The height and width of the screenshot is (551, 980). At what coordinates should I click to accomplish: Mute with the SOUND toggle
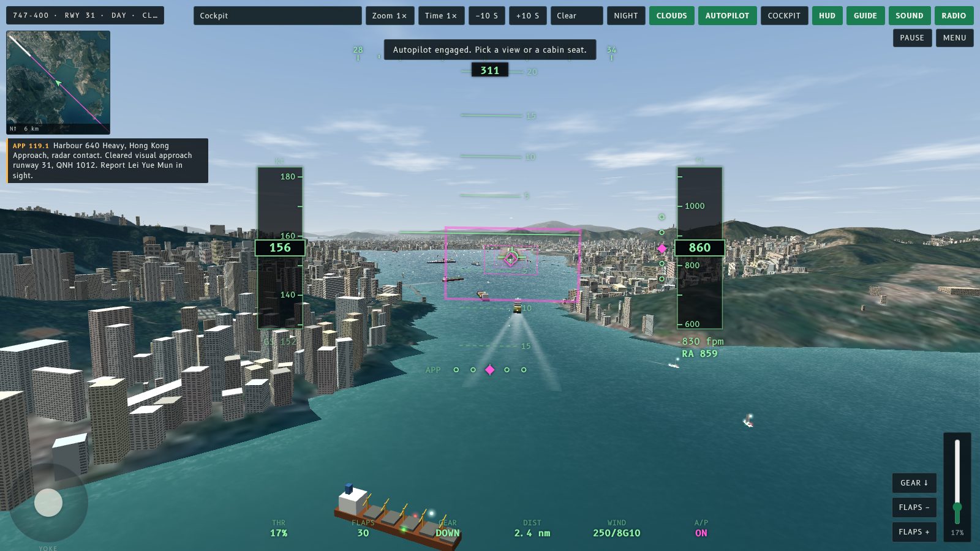coord(910,15)
